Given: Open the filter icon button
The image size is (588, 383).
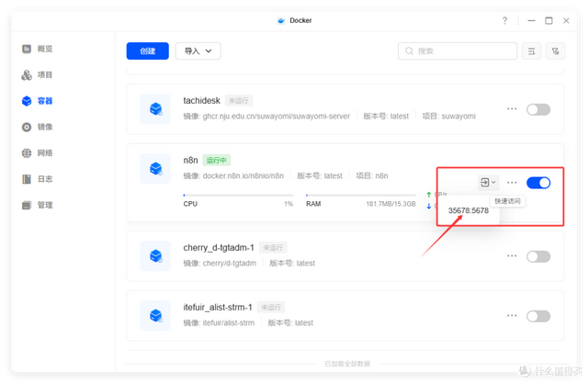Looking at the screenshot, I should 555,51.
